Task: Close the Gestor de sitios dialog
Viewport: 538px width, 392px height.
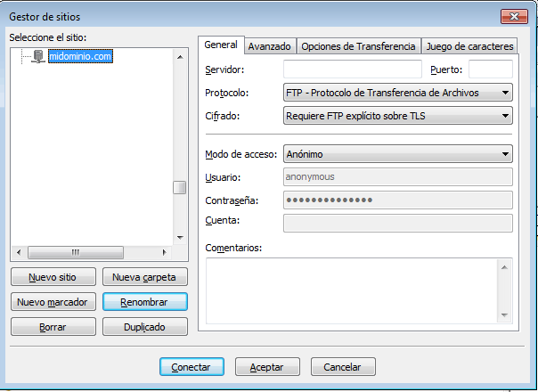Action: [x=512, y=16]
